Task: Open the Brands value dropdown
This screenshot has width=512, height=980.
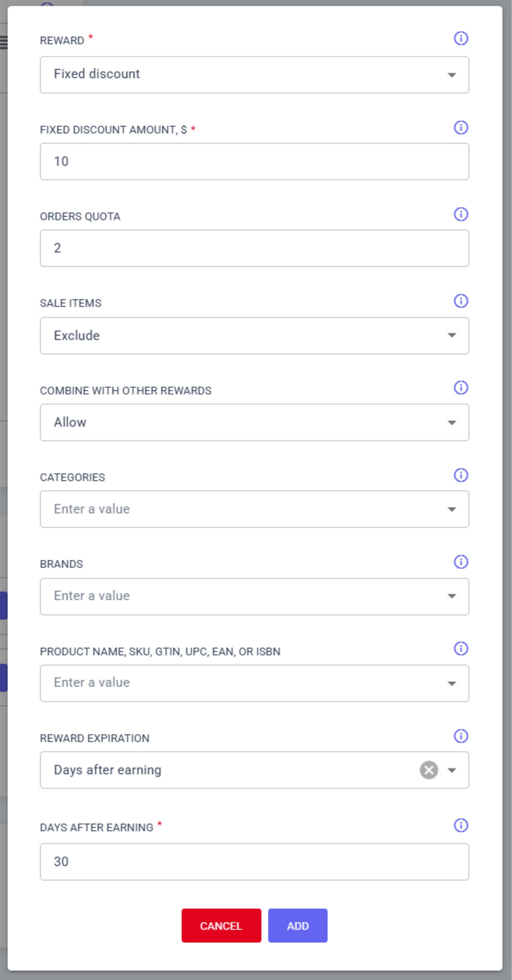Action: click(254, 596)
